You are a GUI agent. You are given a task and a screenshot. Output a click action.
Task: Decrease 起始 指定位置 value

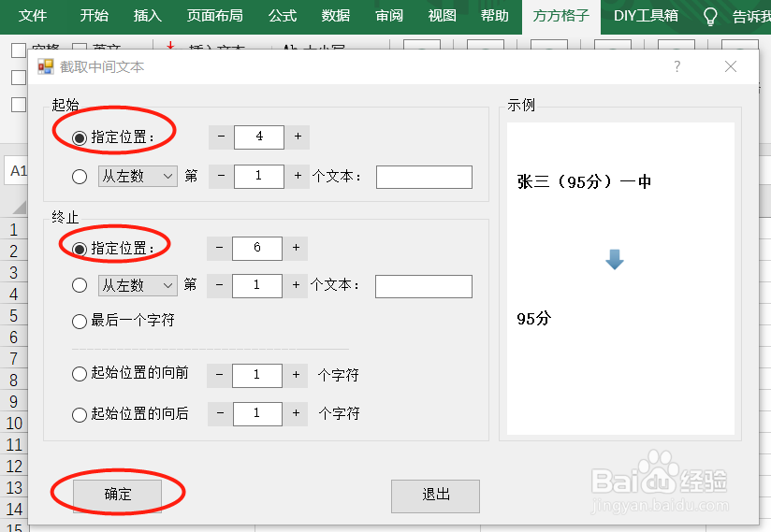click(x=221, y=137)
